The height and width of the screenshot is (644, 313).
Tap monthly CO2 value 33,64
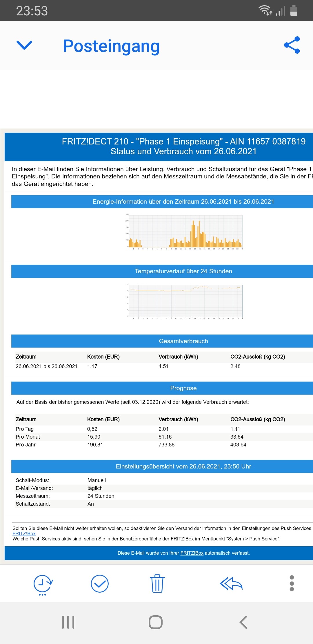click(237, 437)
